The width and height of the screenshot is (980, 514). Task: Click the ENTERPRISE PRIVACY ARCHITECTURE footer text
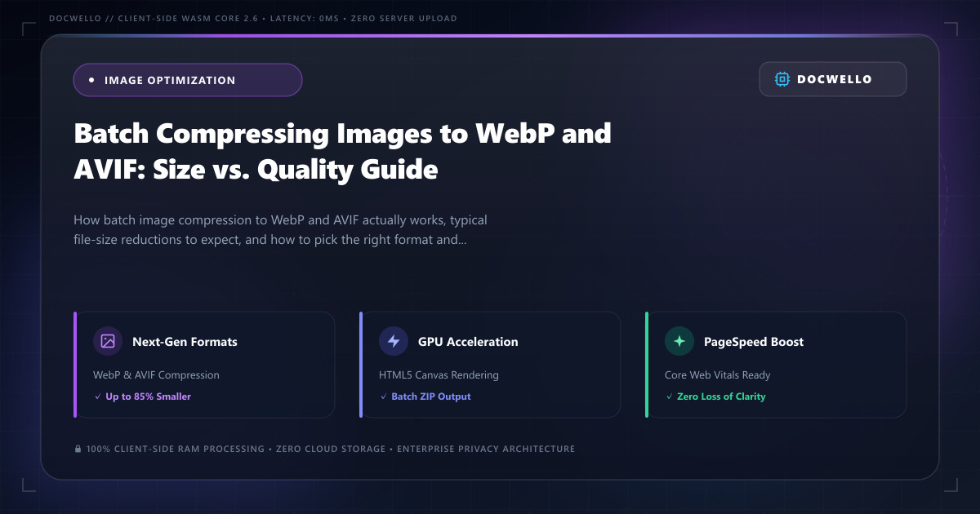coord(486,449)
